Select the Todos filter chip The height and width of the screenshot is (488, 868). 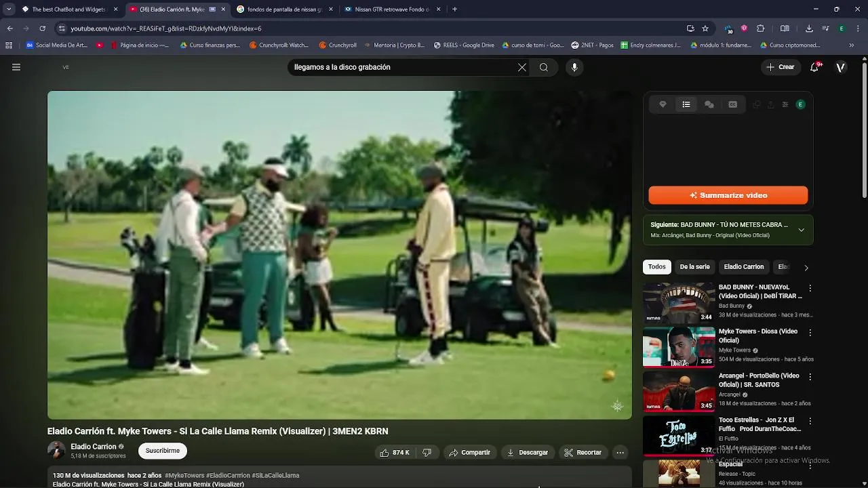pyautogui.click(x=656, y=267)
